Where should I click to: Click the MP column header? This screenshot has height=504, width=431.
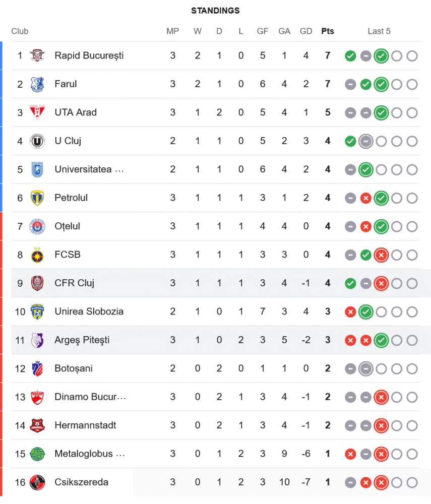click(173, 31)
